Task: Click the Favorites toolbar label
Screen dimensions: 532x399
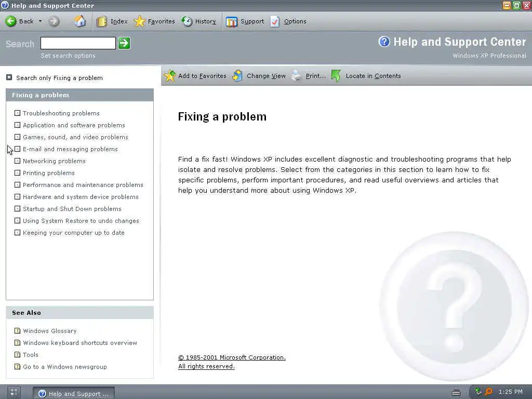Action: (161, 21)
